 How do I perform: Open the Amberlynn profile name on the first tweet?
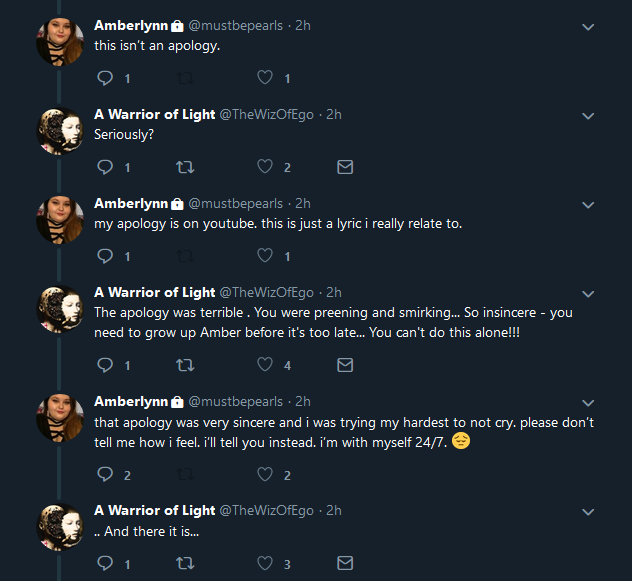131,25
